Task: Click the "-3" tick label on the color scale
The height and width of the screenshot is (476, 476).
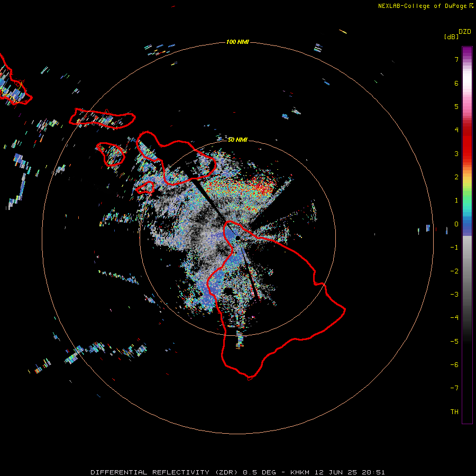Action: tap(454, 295)
